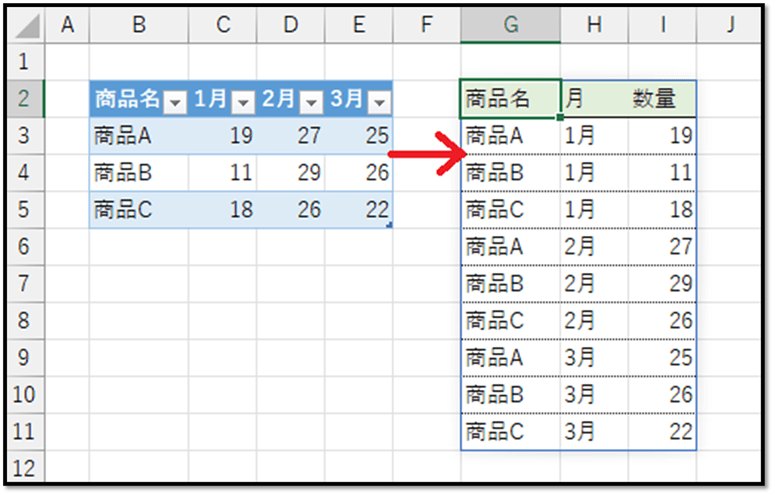
Task: Open the 商品名 filter dropdown
Action: (x=175, y=102)
